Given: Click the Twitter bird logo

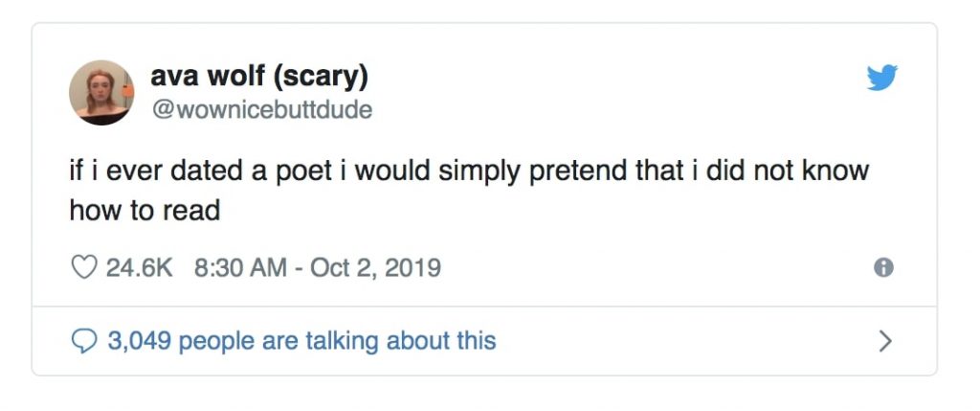Looking at the screenshot, I should tap(882, 79).
